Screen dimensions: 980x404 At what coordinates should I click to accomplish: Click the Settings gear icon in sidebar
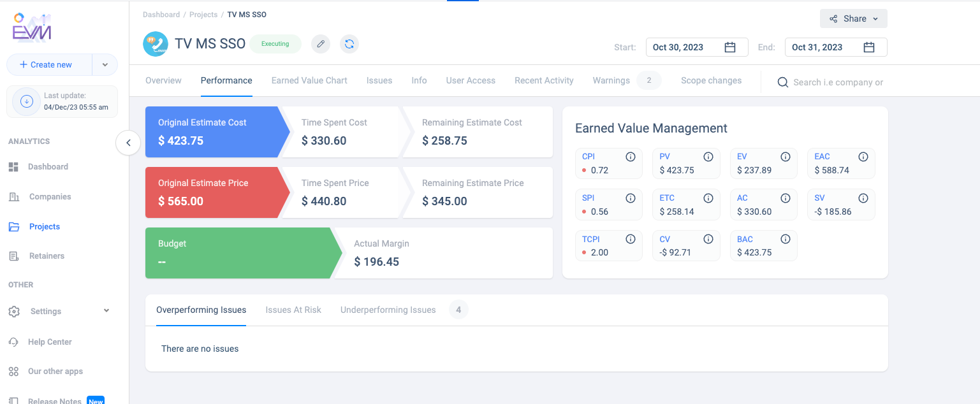(x=13, y=312)
